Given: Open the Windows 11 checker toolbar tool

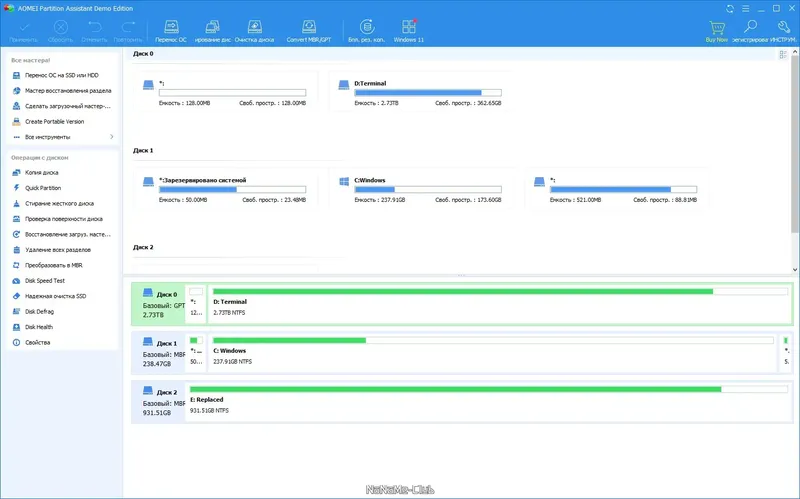Looking at the screenshot, I should pyautogui.click(x=409, y=31).
